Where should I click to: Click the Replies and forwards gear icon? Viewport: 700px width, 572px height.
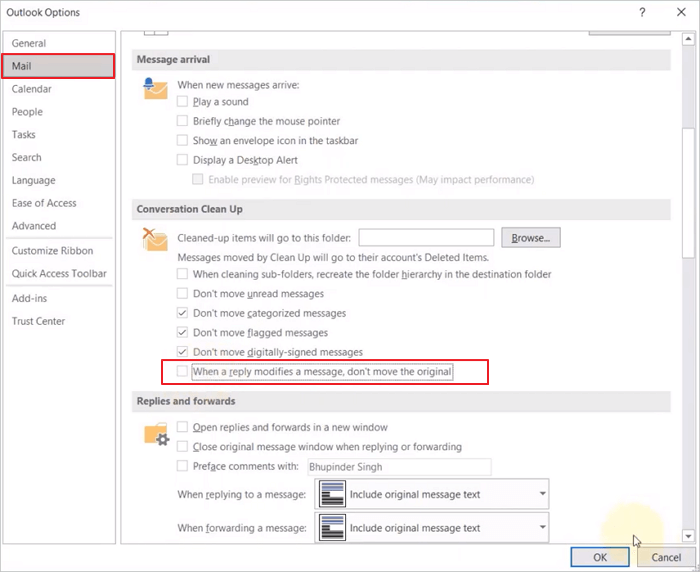tap(156, 433)
